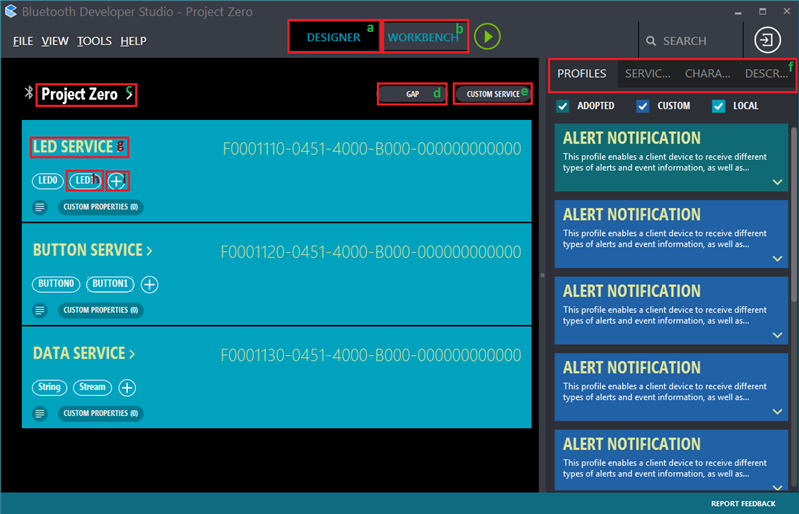Add a characteristic to Button Service
The height and width of the screenshot is (514, 799).
pyautogui.click(x=149, y=284)
